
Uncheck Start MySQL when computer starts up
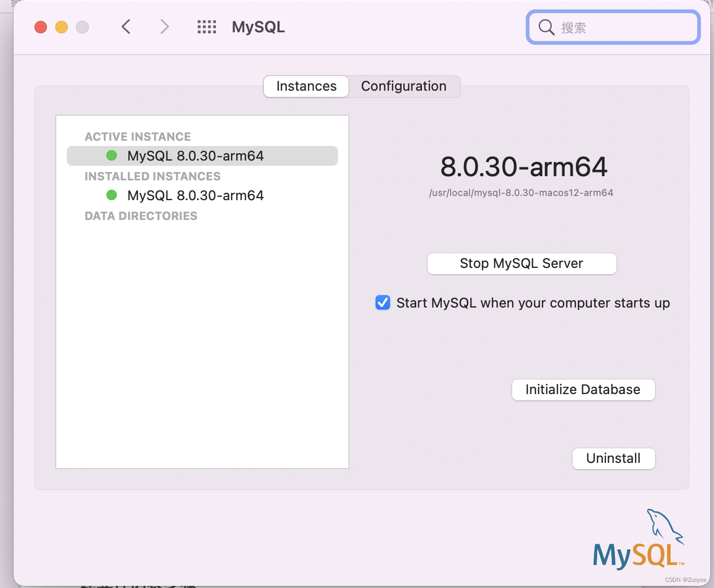pyautogui.click(x=383, y=302)
